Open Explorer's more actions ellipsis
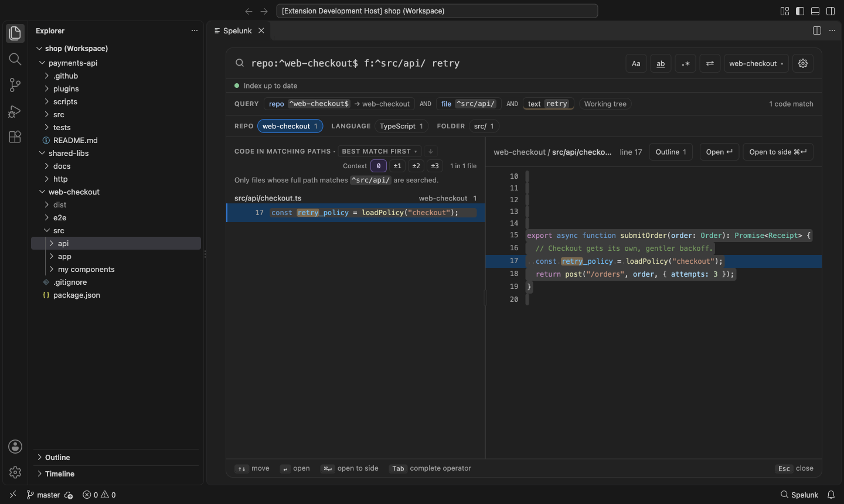Image resolution: width=844 pixels, height=504 pixels. click(x=195, y=30)
